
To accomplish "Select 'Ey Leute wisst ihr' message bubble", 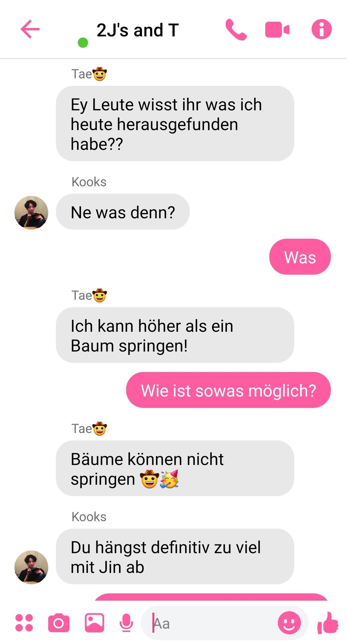I will point(175,124).
